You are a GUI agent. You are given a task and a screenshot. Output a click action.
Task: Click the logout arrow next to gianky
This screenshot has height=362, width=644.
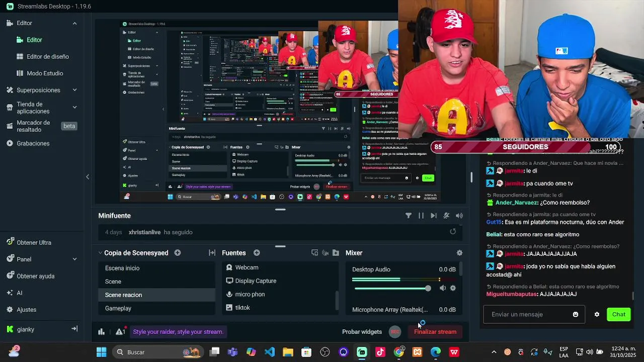(74, 329)
